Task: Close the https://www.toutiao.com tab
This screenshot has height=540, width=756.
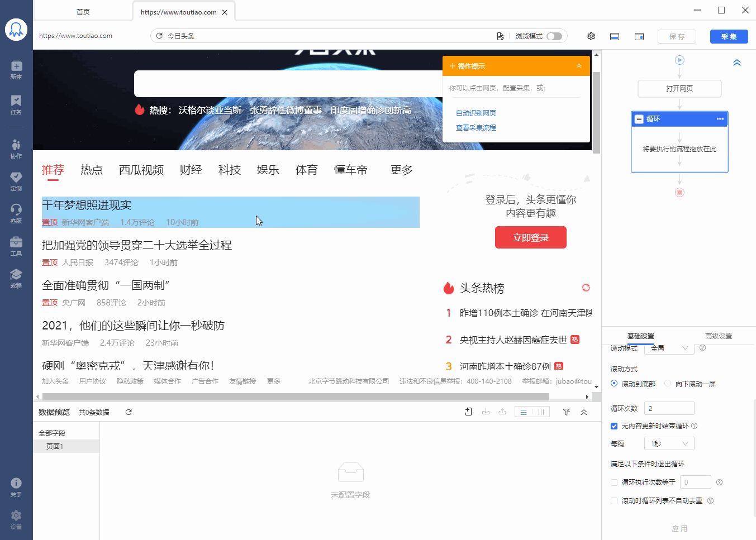Action: click(x=225, y=12)
